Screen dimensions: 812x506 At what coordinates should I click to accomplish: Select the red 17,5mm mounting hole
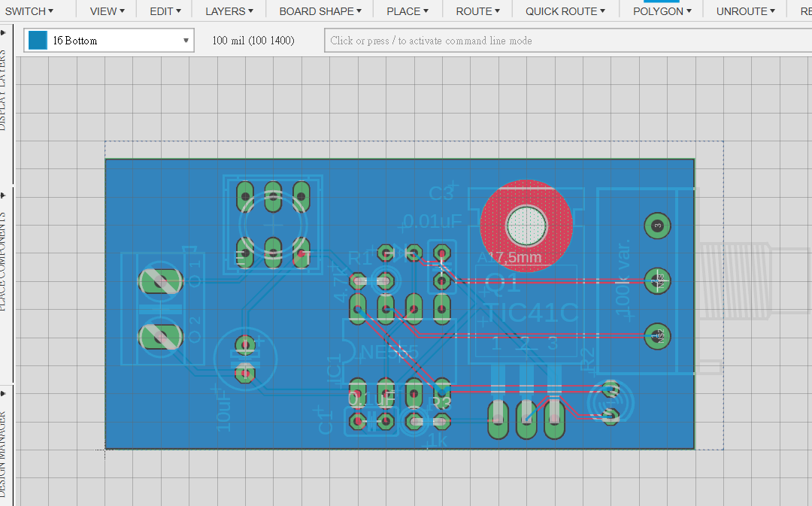tap(526, 224)
